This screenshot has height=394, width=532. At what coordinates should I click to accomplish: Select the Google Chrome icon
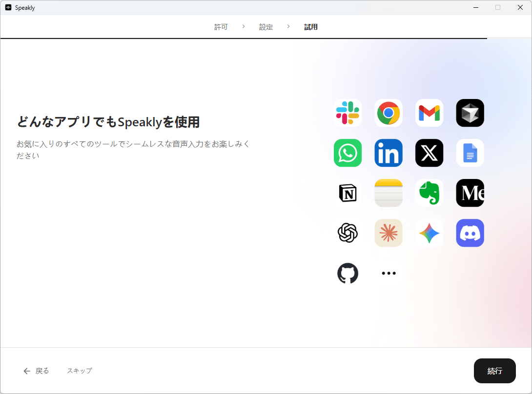389,113
